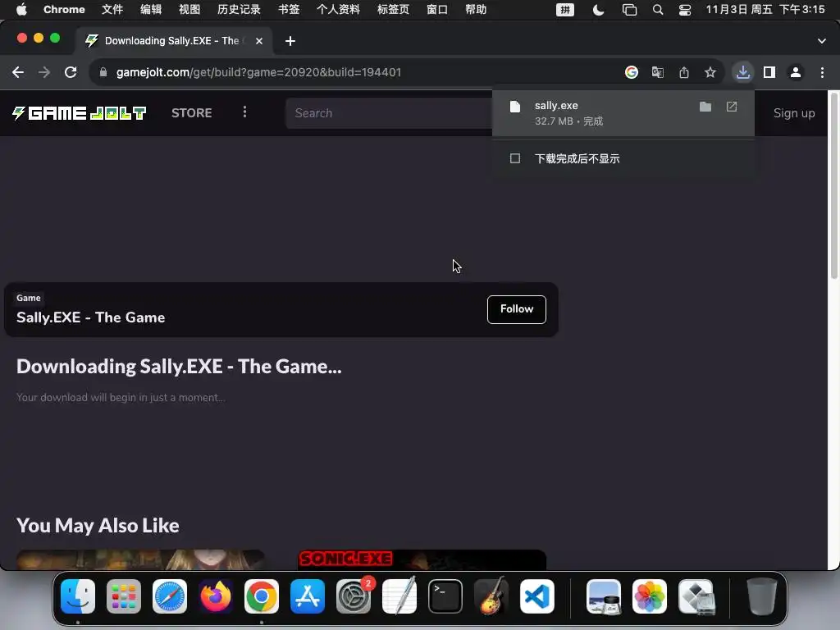Image resolution: width=840 pixels, height=630 pixels.
Task: Open the 书签 menu
Action: [289, 10]
